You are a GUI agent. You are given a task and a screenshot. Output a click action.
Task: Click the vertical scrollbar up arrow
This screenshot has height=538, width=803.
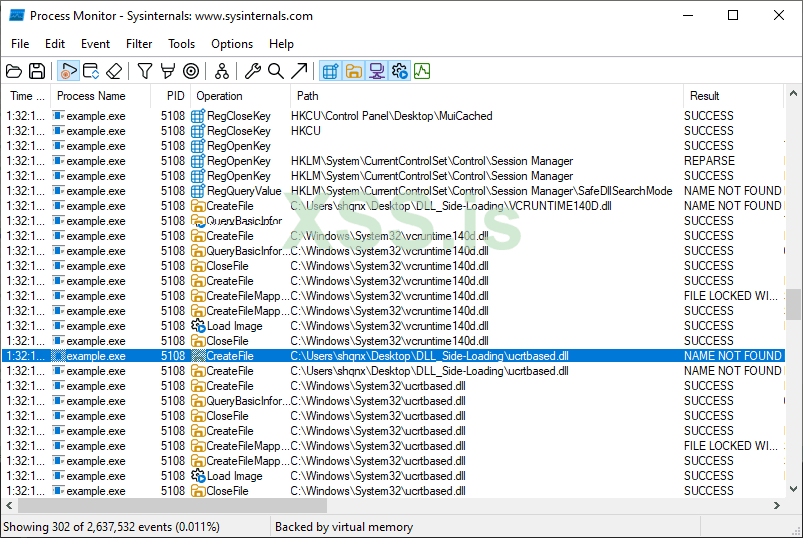click(x=793, y=94)
